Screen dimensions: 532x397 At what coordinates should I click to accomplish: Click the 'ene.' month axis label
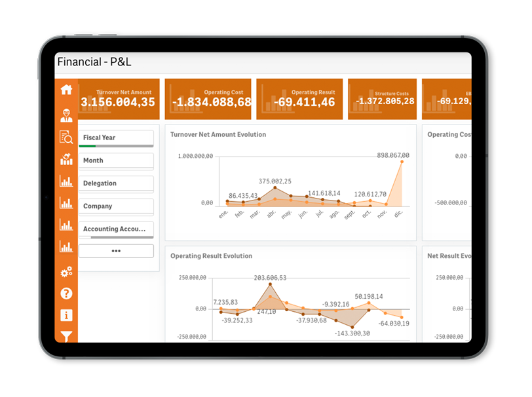tap(223, 214)
